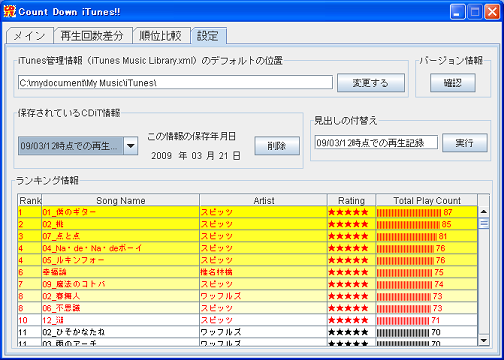Click the star rating of 幸福論

pos(348,272)
